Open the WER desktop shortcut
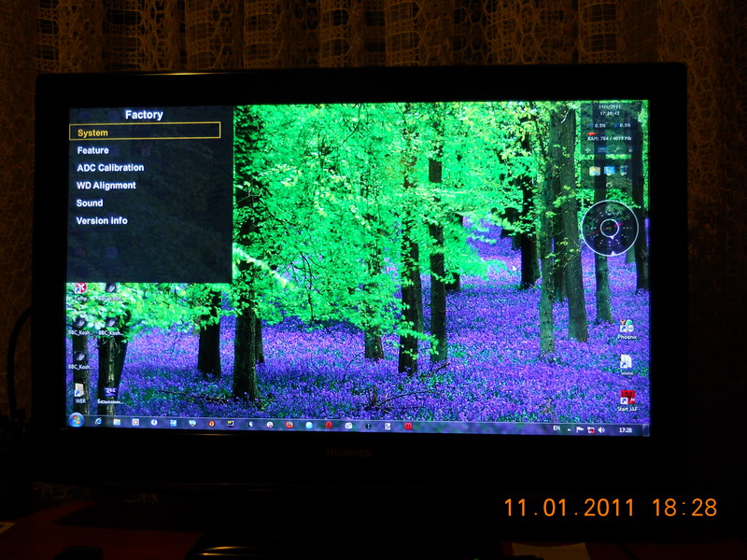This screenshot has height=560, width=747. coord(80,391)
